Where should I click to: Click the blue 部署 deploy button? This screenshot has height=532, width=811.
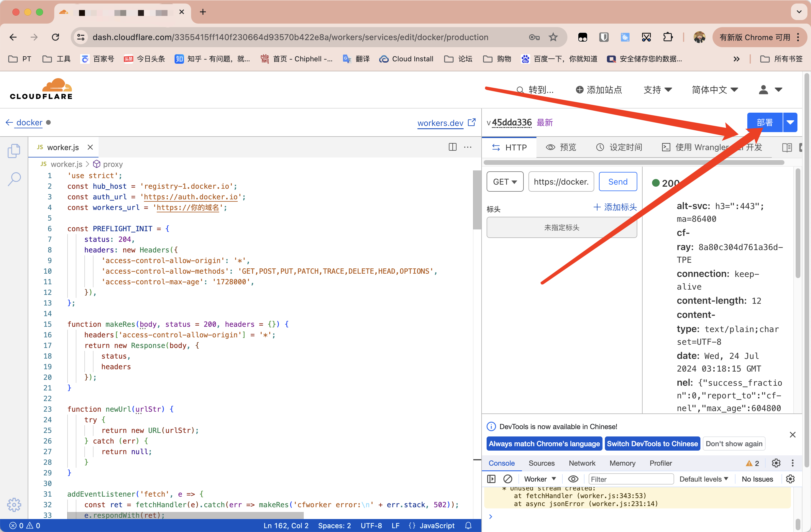pos(765,122)
